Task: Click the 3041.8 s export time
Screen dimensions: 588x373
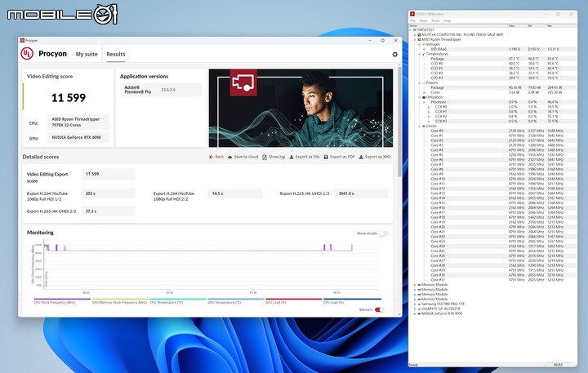Action: (361, 193)
